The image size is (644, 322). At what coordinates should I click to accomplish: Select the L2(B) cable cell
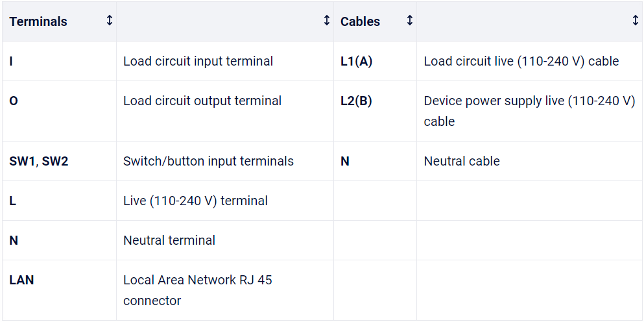357,101
